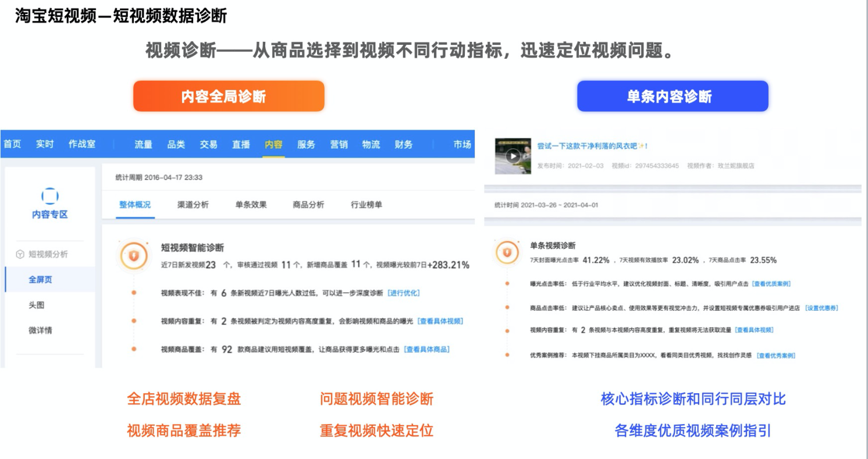Image resolution: width=868 pixels, height=459 pixels.
Task: Switch to the 渠道分析 tab
Action: (x=193, y=205)
